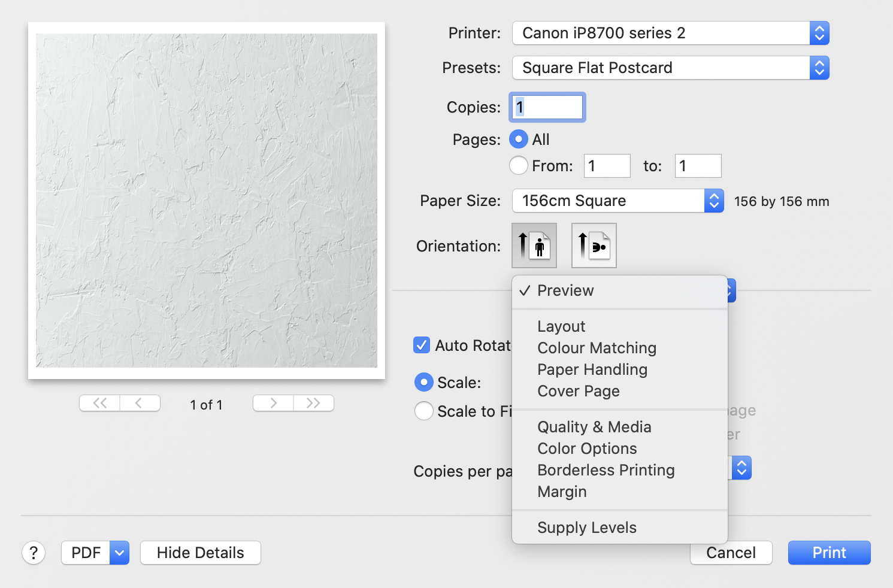Screen dimensions: 893x588
Task: Choose Quality & Media from the menu
Action: (x=594, y=427)
